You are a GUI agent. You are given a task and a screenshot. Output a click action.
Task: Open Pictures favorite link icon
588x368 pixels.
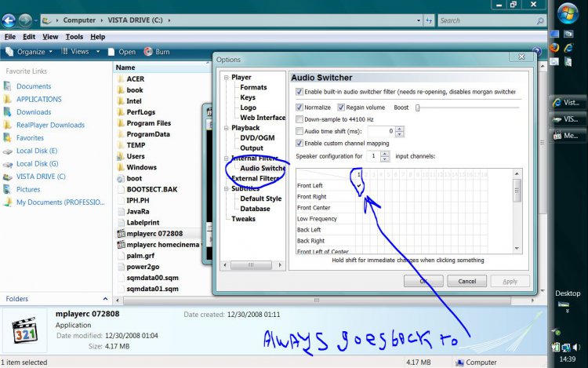coord(8,189)
